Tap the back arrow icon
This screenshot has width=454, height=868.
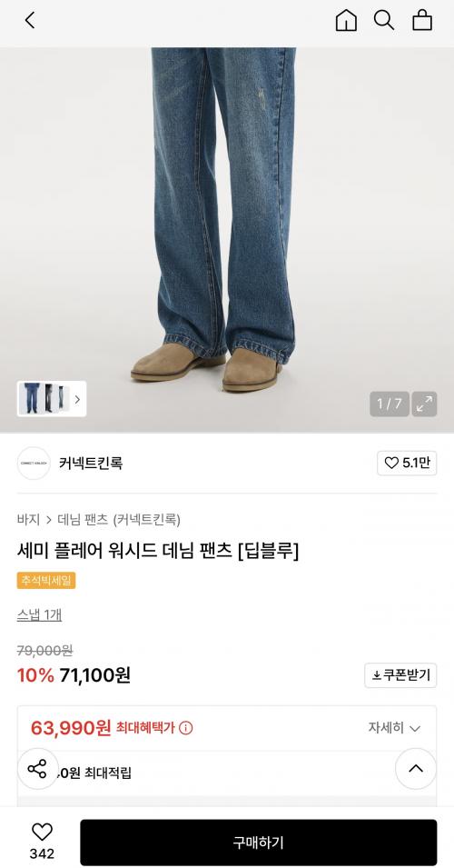pos(30,21)
